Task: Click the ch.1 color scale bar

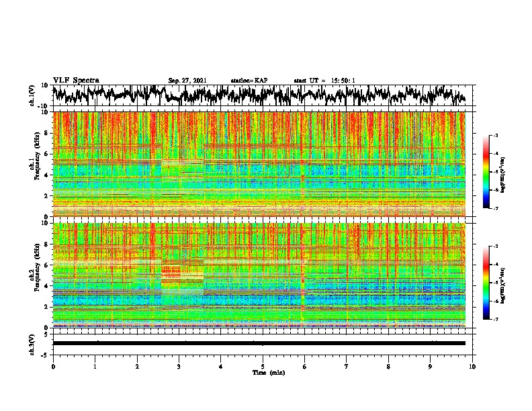Action: pyautogui.click(x=486, y=172)
